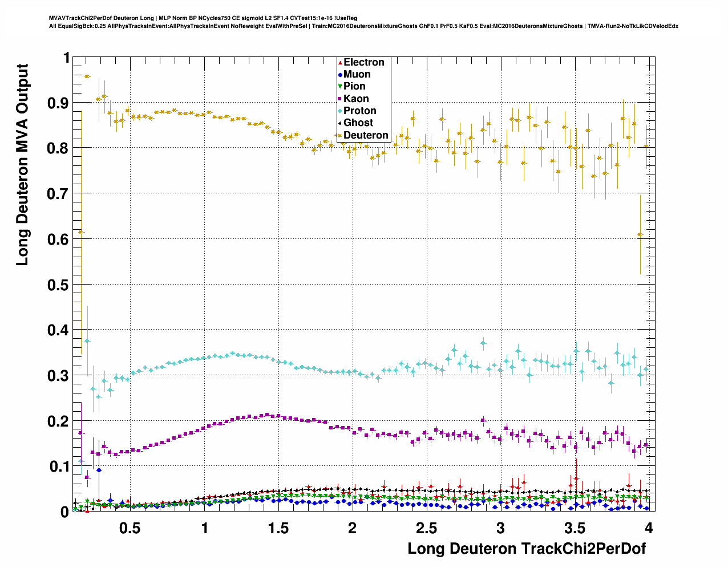Screen dimensions: 728x568
Task: Click y-axis tick label 1 at top
Action: (x=66, y=58)
